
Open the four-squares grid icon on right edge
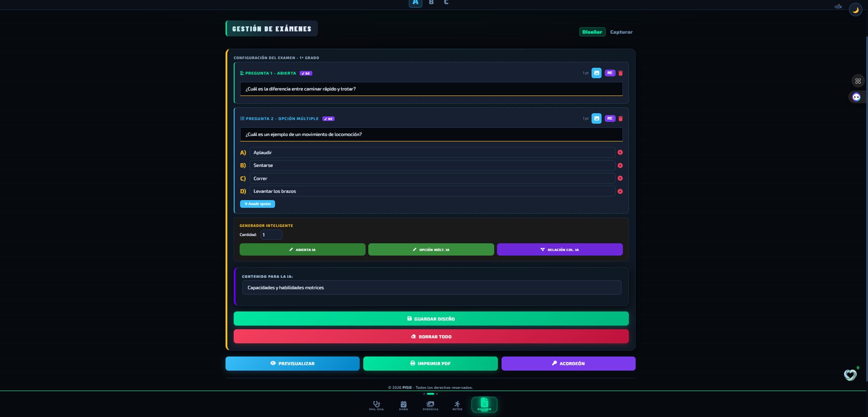tap(858, 81)
